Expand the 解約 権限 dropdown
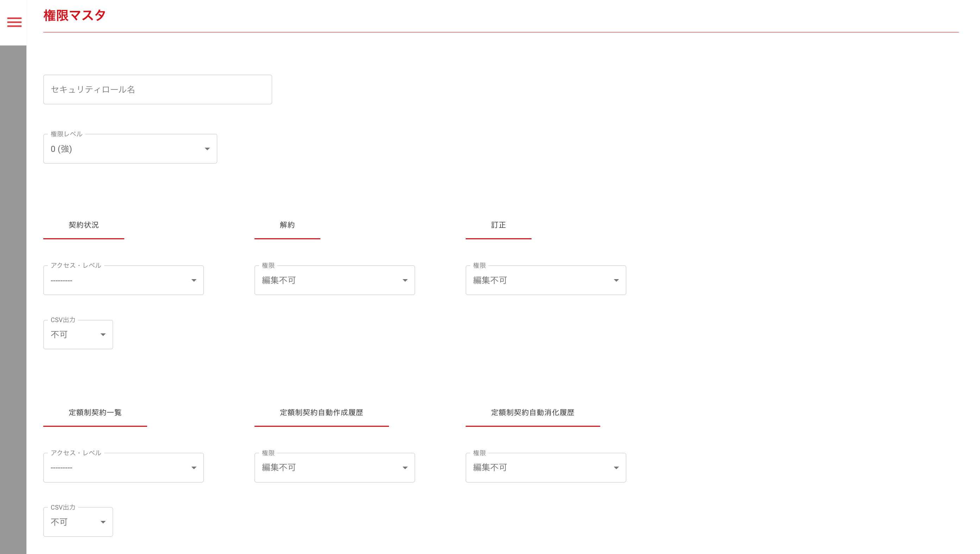980x554 pixels. tap(334, 280)
